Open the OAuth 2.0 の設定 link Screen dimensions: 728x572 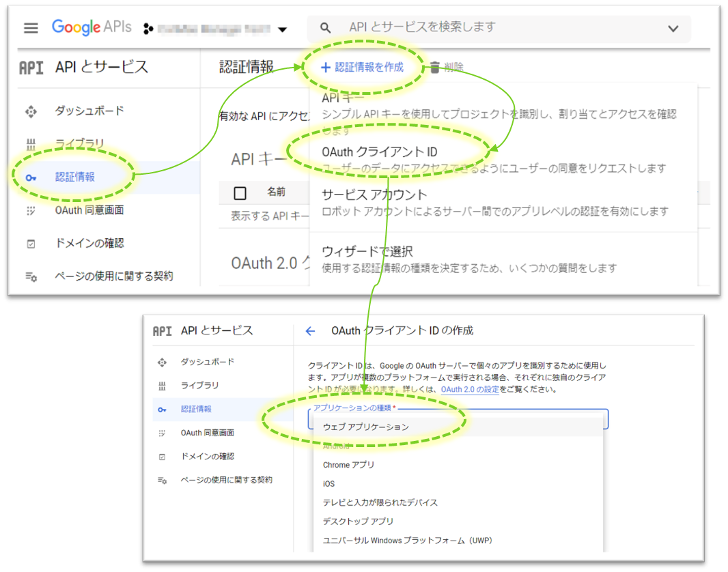coord(470,390)
